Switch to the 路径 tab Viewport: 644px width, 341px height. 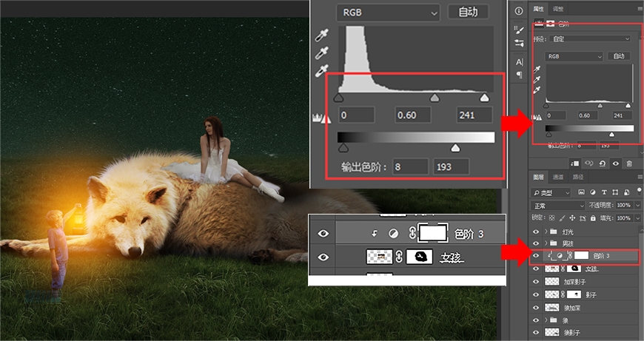(578, 177)
